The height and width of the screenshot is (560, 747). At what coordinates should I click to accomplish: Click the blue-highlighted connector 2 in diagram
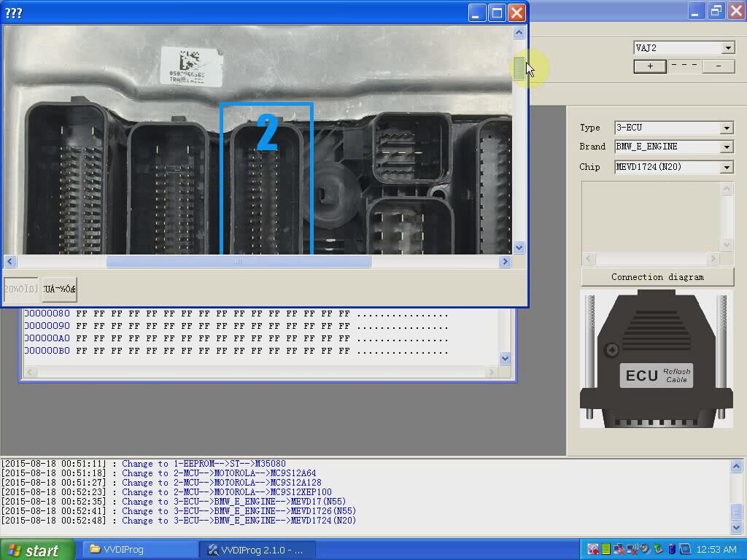pos(266,179)
